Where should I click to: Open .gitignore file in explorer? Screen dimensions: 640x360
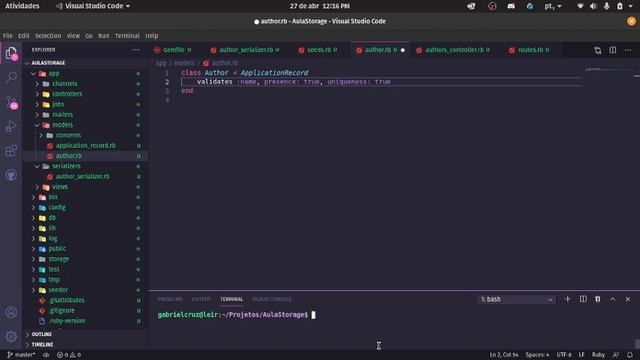coord(62,311)
